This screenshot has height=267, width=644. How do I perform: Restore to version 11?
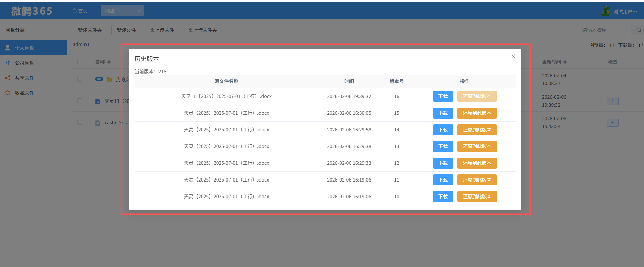pos(477,180)
